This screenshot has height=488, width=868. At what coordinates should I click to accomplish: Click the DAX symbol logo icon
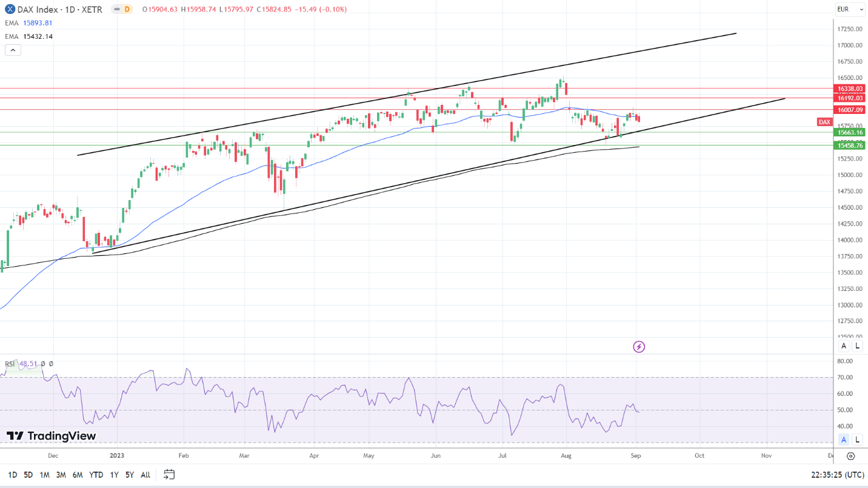click(x=10, y=9)
